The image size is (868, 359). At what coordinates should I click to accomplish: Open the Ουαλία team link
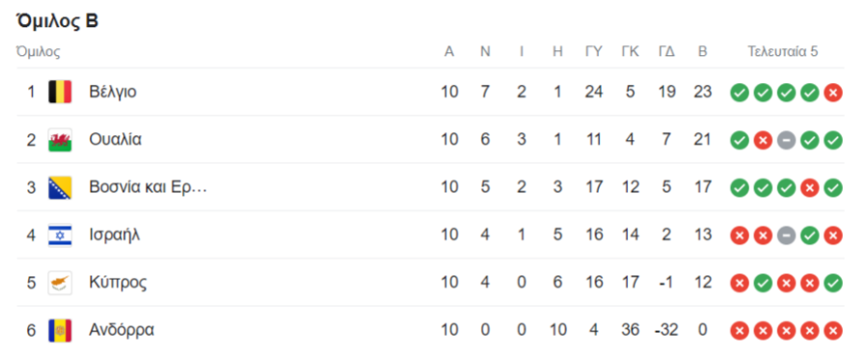pos(115,140)
